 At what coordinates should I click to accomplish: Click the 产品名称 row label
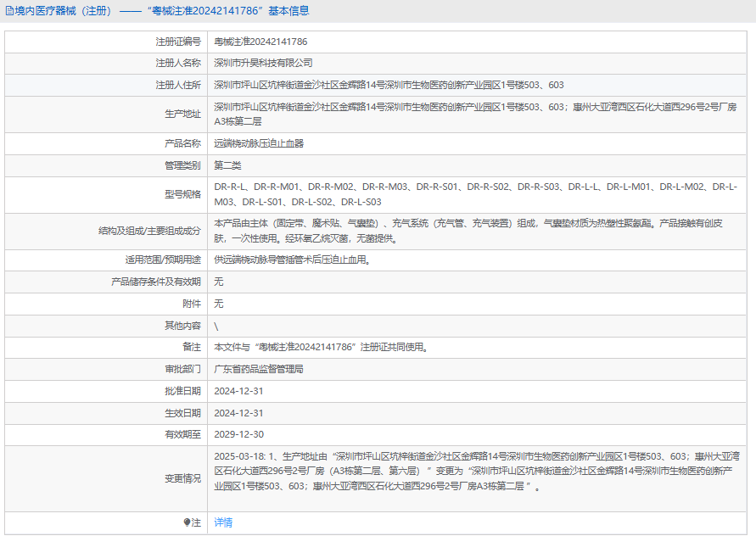pyautogui.click(x=182, y=143)
